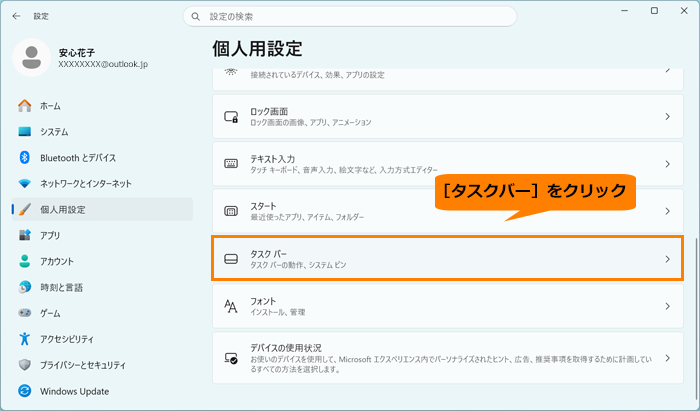The width and height of the screenshot is (700, 411).
Task: Click the Gaming controller icon
Action: pos(25,313)
